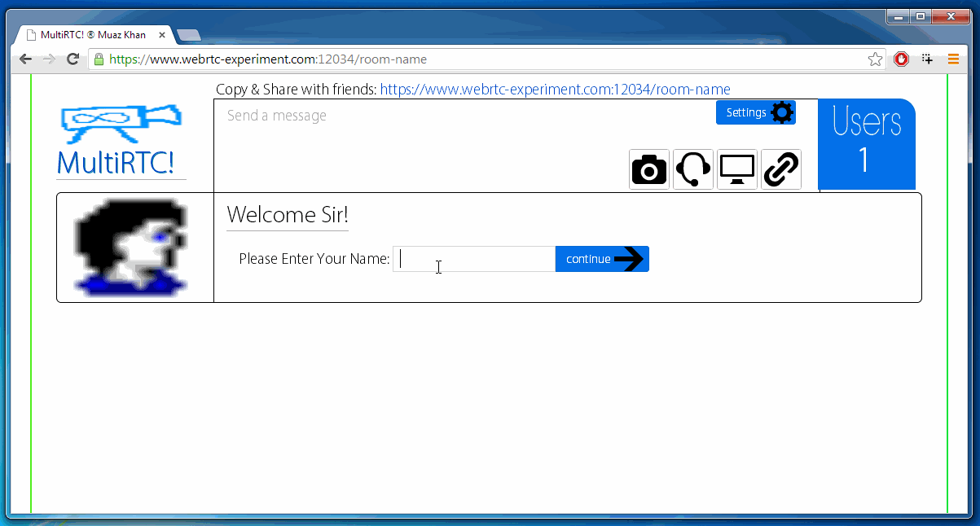Viewport: 980px width, 526px height.
Task: Focus the Please Enter Your Name field
Action: pyautogui.click(x=474, y=259)
